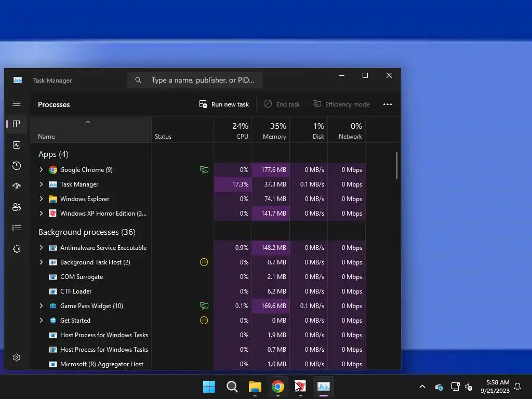
Task: Click the Google Chrome process icon
Action: [53, 170]
